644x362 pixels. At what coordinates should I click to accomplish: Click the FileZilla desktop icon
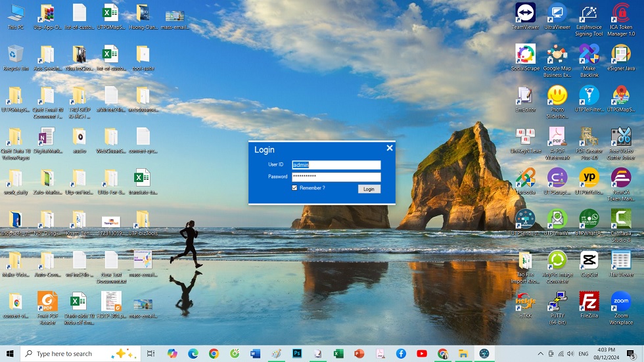point(589,302)
